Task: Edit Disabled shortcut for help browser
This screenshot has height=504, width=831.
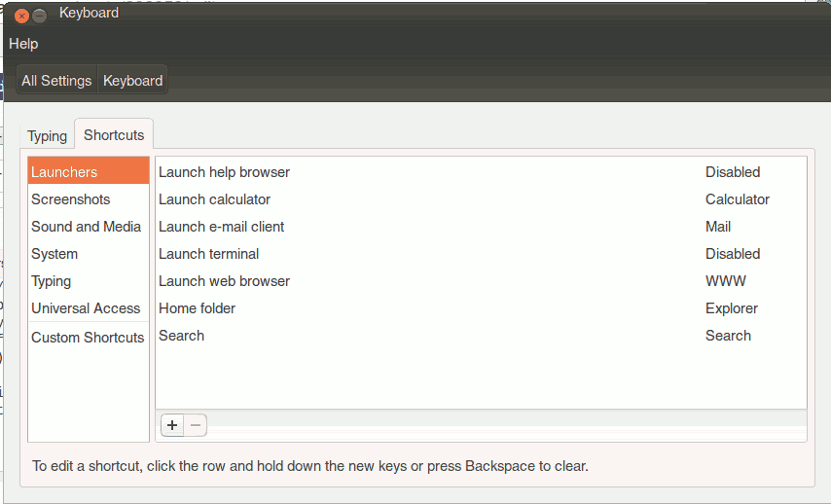Action: (733, 171)
